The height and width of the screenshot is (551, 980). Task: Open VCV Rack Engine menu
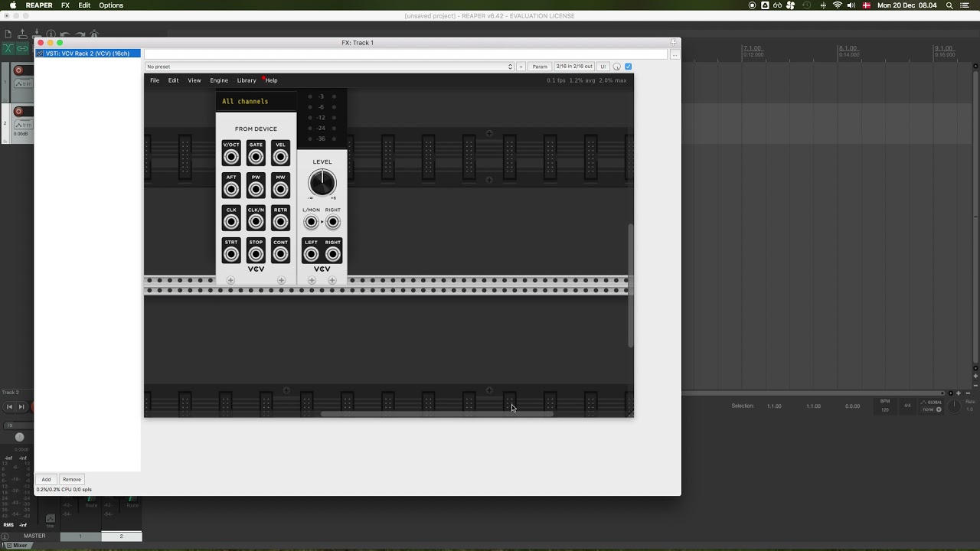pos(219,80)
